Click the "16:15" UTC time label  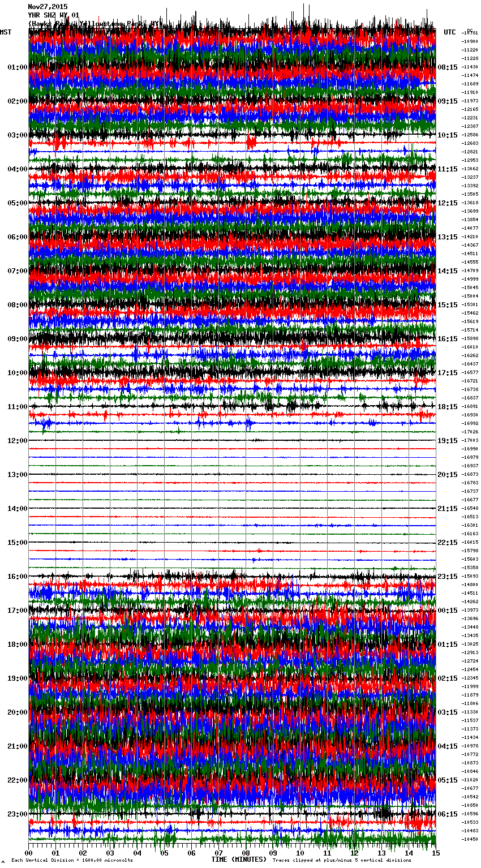pos(448,339)
